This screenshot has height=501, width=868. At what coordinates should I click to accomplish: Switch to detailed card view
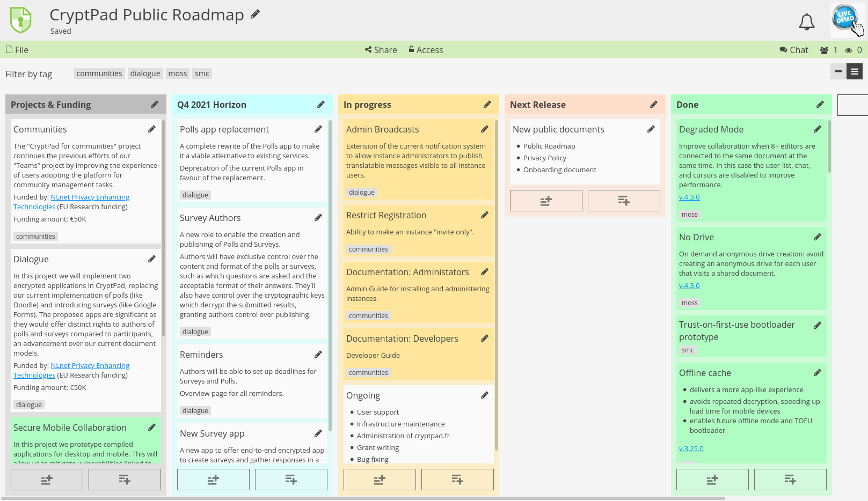[x=855, y=71]
